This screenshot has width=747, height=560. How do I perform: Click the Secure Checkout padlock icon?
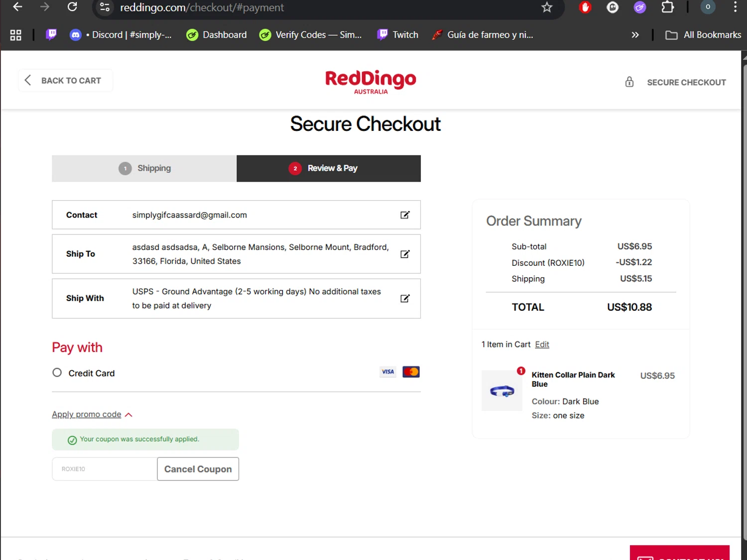629,82
